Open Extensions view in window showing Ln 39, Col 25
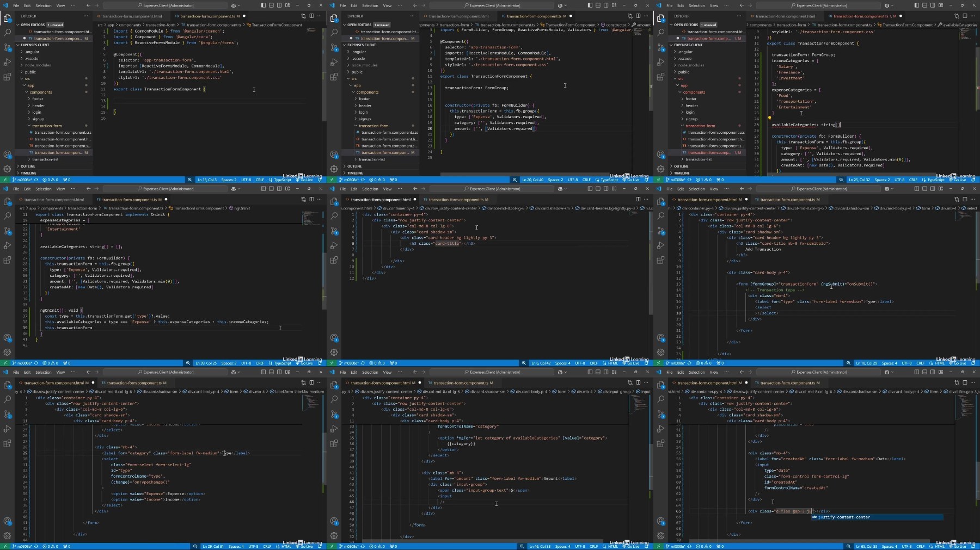Screen dimensions: 980x550 [x=7, y=260]
